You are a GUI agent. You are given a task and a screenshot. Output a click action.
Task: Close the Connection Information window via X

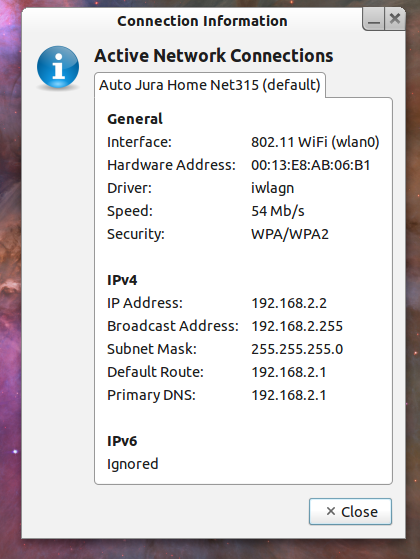395,19
